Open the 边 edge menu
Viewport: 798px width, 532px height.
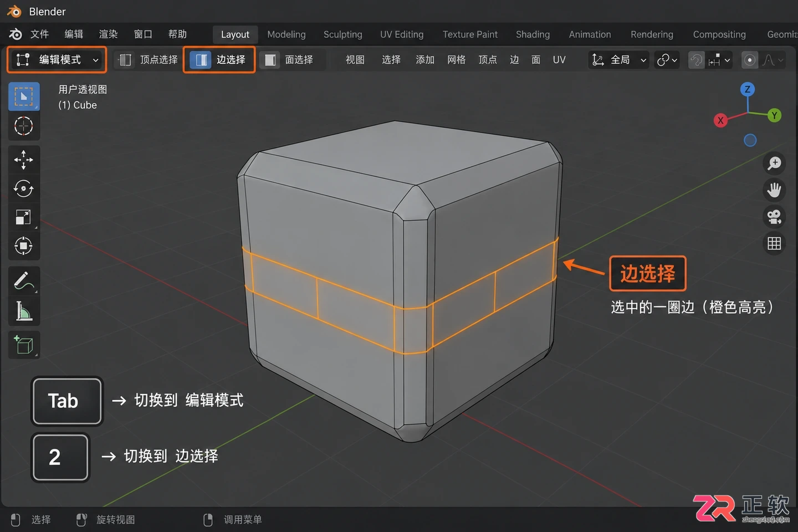tap(514, 60)
